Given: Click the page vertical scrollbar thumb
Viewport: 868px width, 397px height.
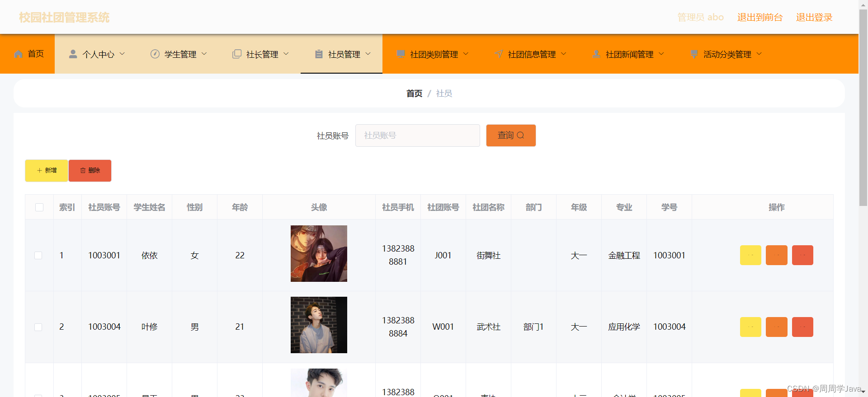Looking at the screenshot, I should pos(863,107).
